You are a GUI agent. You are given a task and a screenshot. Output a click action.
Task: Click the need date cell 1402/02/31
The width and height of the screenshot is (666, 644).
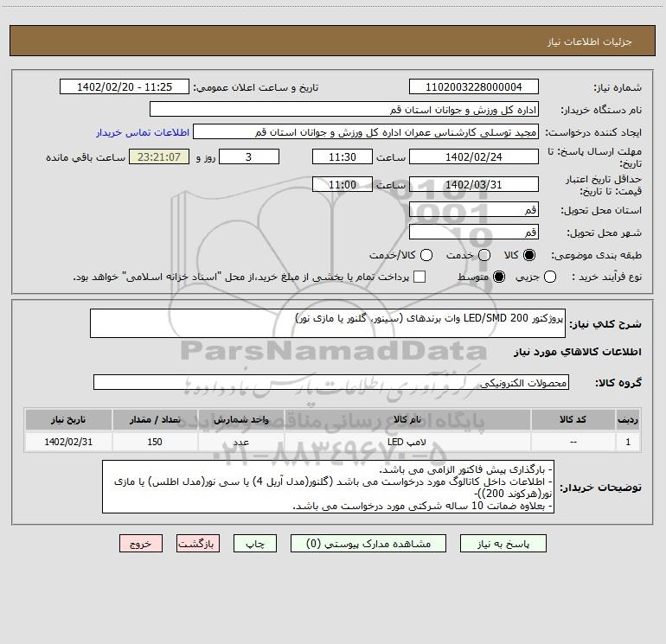(68, 442)
